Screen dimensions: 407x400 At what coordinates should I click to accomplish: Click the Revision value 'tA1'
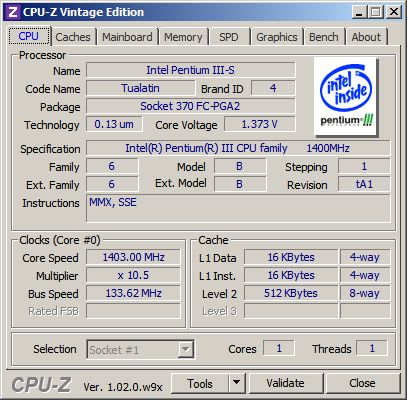tap(364, 184)
